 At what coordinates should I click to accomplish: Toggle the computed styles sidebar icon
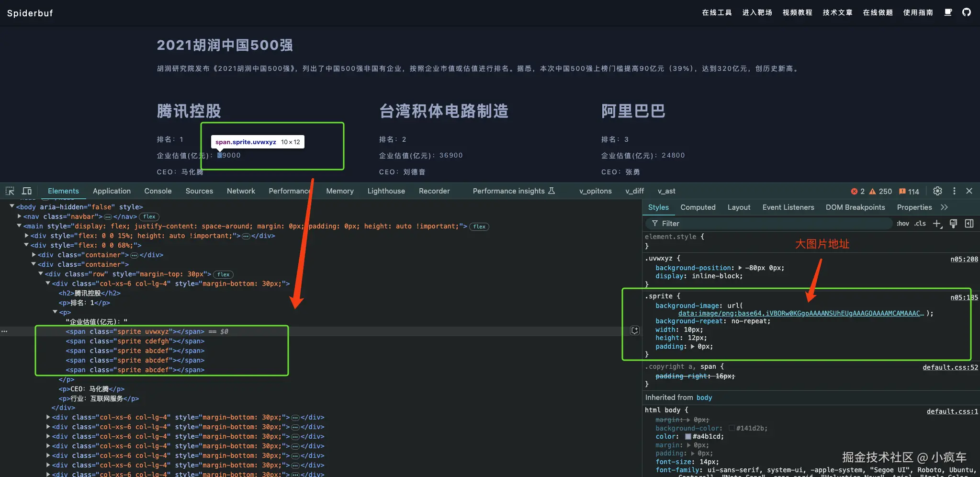click(x=969, y=224)
